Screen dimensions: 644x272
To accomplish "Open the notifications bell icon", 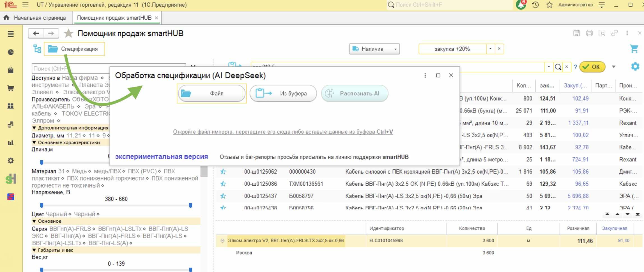I will [x=521, y=5].
